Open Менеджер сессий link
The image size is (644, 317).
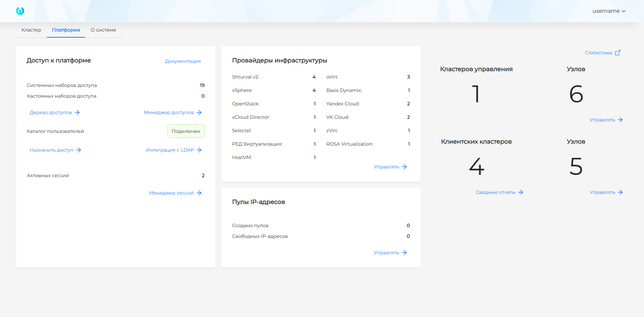point(171,193)
